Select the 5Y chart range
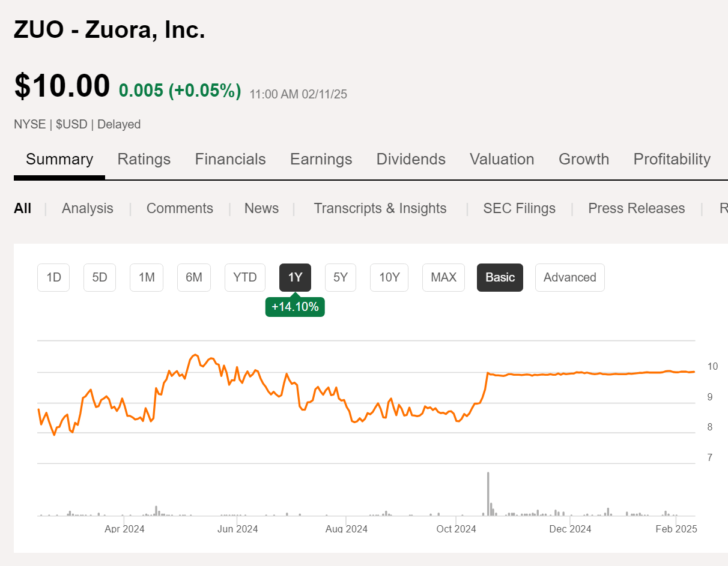Image resolution: width=728 pixels, height=566 pixels. point(341,277)
